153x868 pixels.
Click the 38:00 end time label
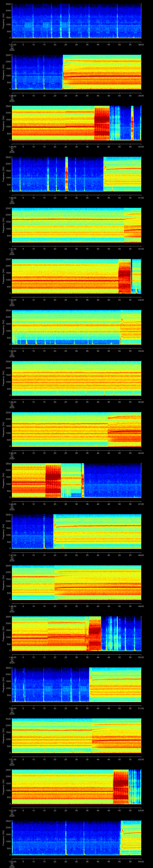click(x=141, y=44)
